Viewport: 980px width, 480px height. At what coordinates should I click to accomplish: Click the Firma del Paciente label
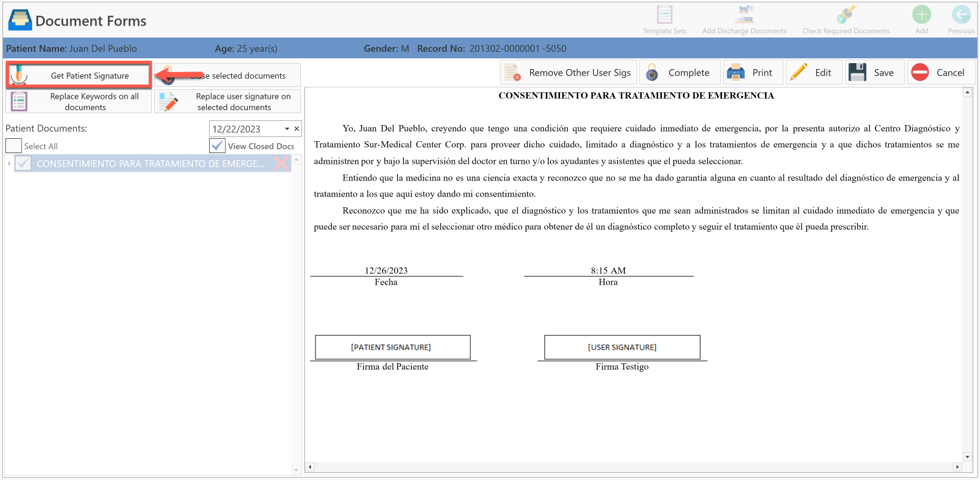pos(393,366)
